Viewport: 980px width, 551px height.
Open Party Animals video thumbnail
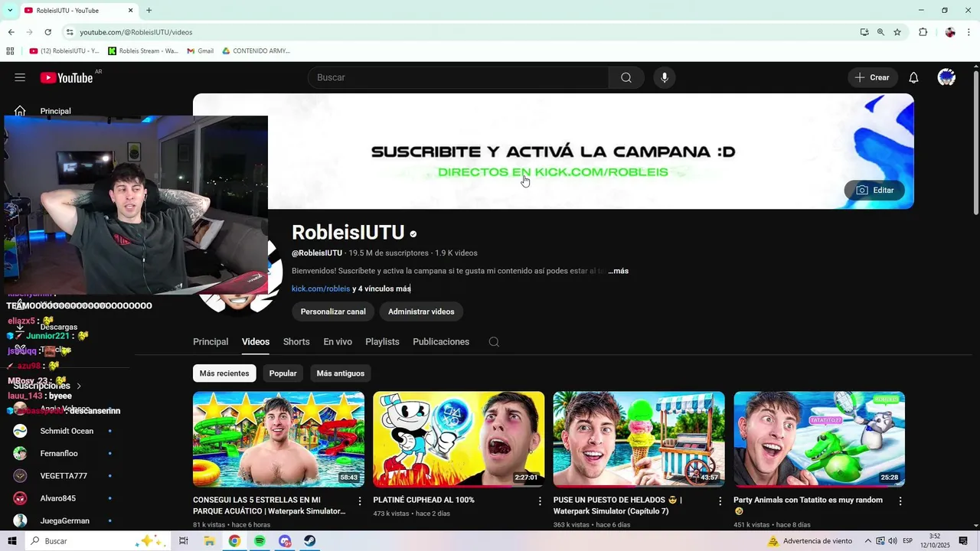pos(819,439)
